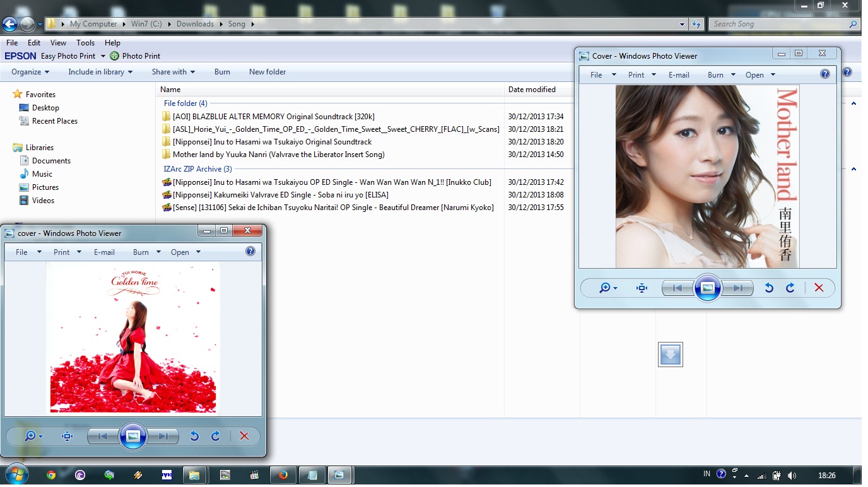Screen dimensions: 868x487
Task: Click E-mail in Mother land Cover viewer
Action: 679,75
